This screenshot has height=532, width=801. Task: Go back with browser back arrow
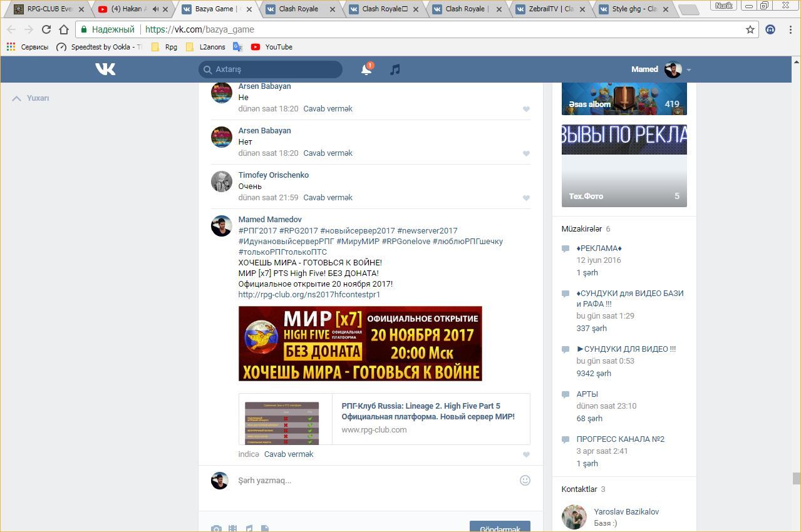pyautogui.click(x=11, y=29)
